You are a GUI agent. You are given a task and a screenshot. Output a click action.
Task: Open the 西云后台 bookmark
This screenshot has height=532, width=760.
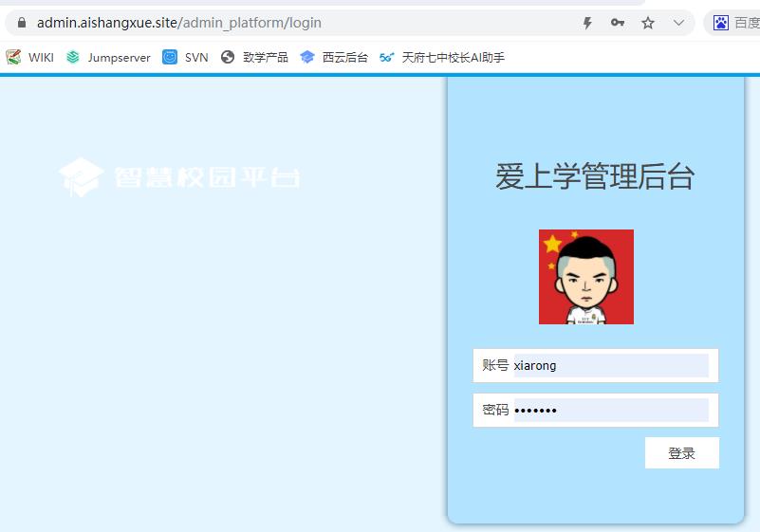[x=334, y=57]
